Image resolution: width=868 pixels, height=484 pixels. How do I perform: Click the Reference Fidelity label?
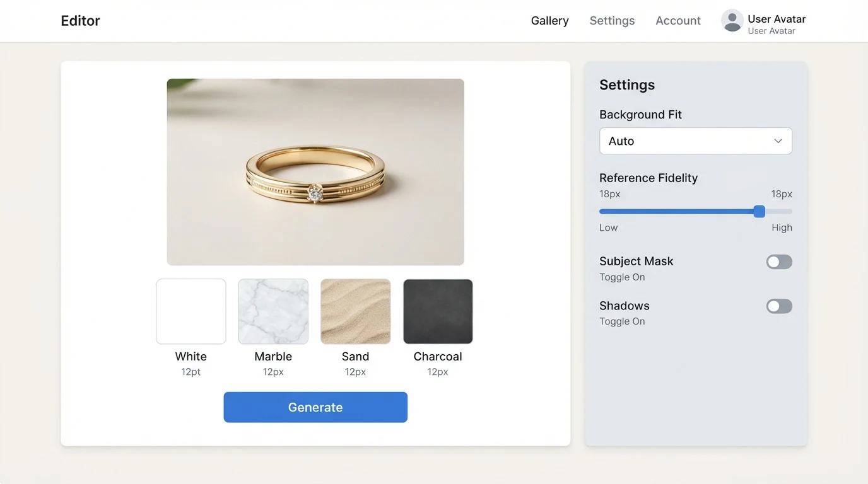[x=648, y=178]
